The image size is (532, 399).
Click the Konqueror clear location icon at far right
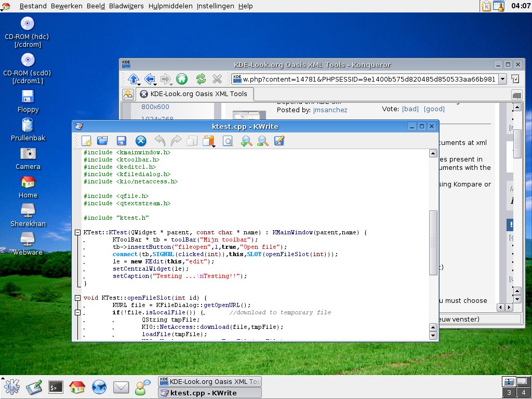pyautogui.click(x=515, y=79)
